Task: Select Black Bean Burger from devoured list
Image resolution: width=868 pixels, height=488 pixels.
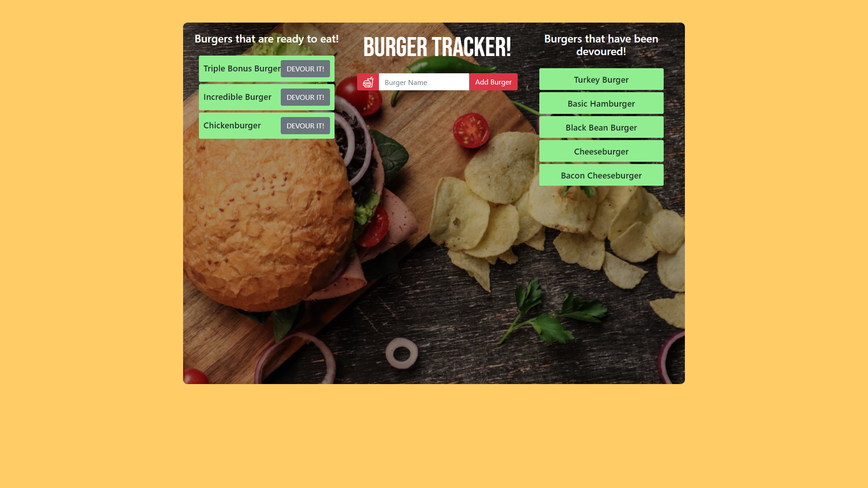Action: tap(601, 127)
